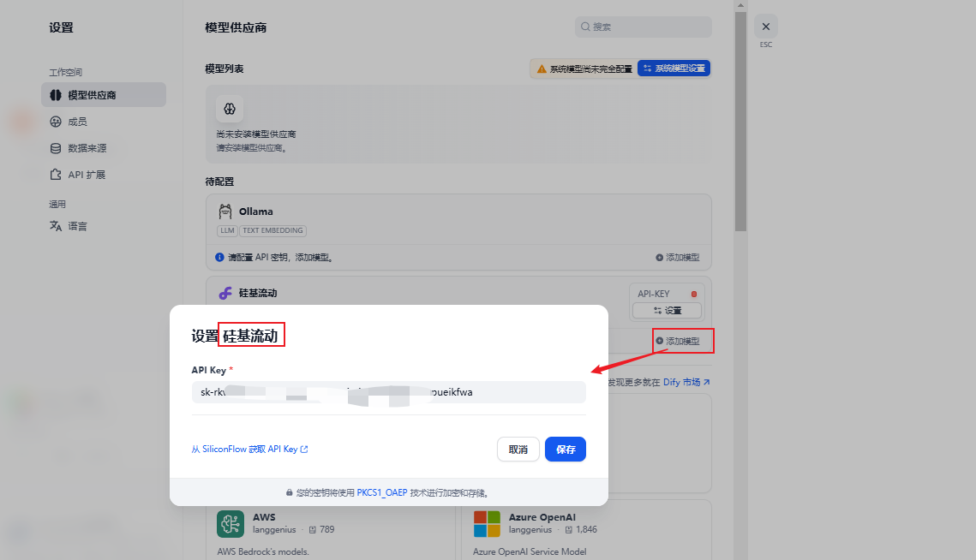
Task: Click the scrollbar up arrow
Action: [740, 5]
